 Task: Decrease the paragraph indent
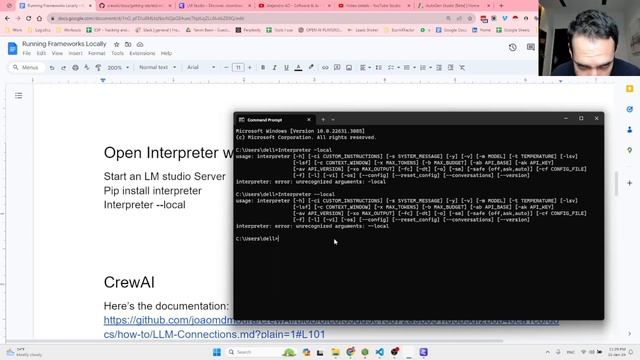(439, 68)
